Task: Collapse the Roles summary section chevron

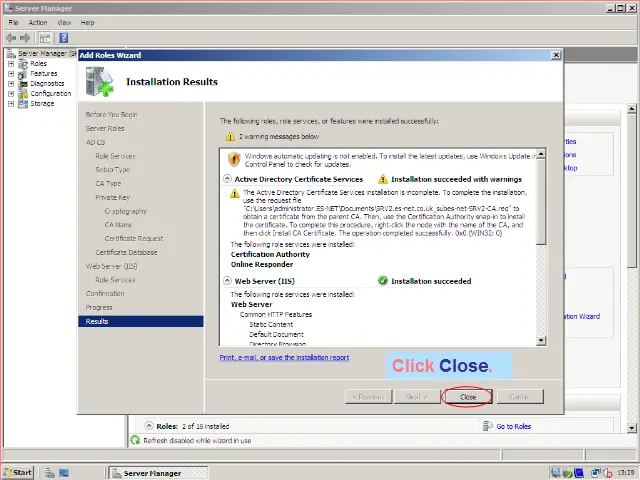Action: point(149,426)
